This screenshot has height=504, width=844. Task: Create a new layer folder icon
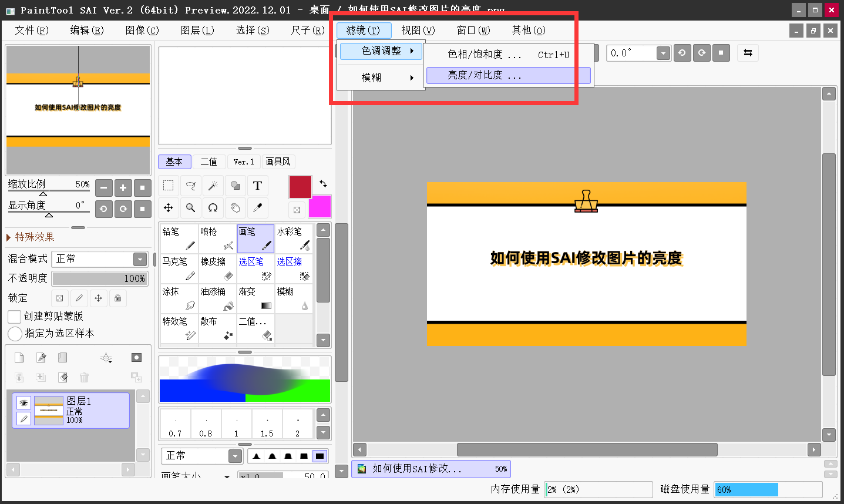pyautogui.click(x=63, y=358)
